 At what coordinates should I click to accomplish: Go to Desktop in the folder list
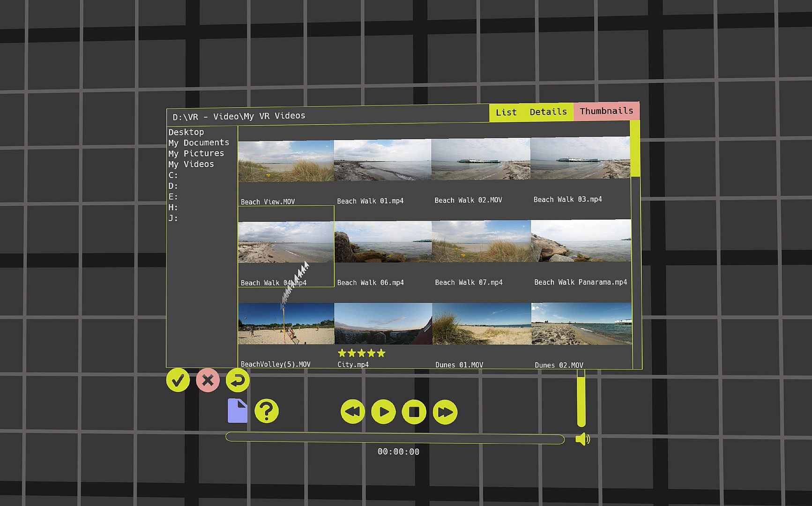(x=186, y=132)
